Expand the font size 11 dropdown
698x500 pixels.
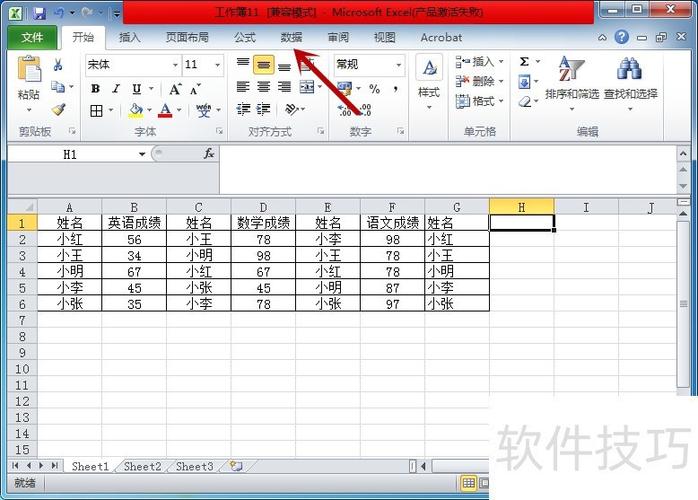(218, 65)
